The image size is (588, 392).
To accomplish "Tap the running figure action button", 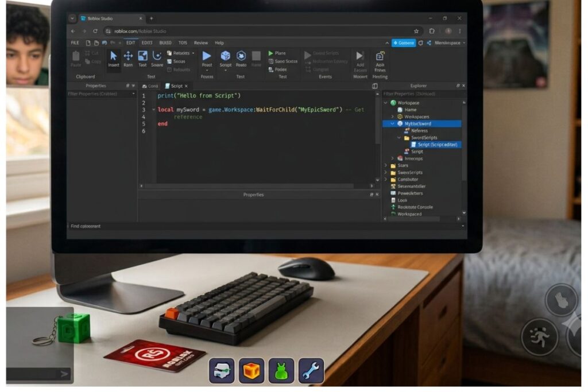I will [539, 337].
